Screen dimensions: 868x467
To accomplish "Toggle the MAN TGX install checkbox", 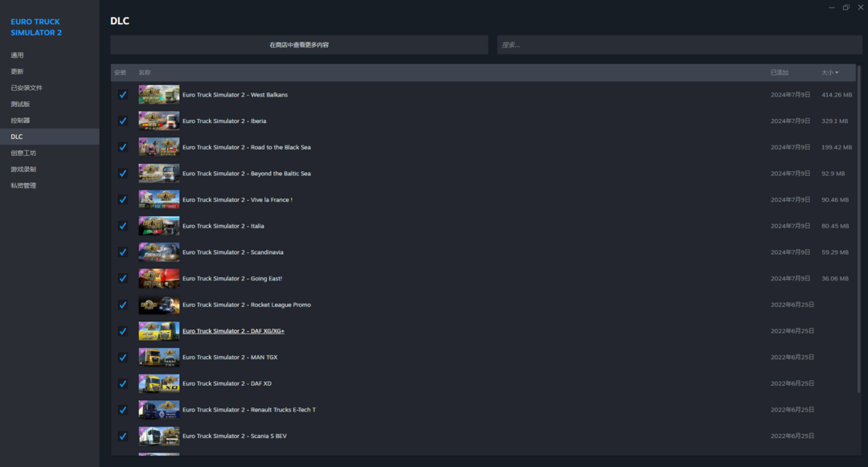I will (123, 358).
